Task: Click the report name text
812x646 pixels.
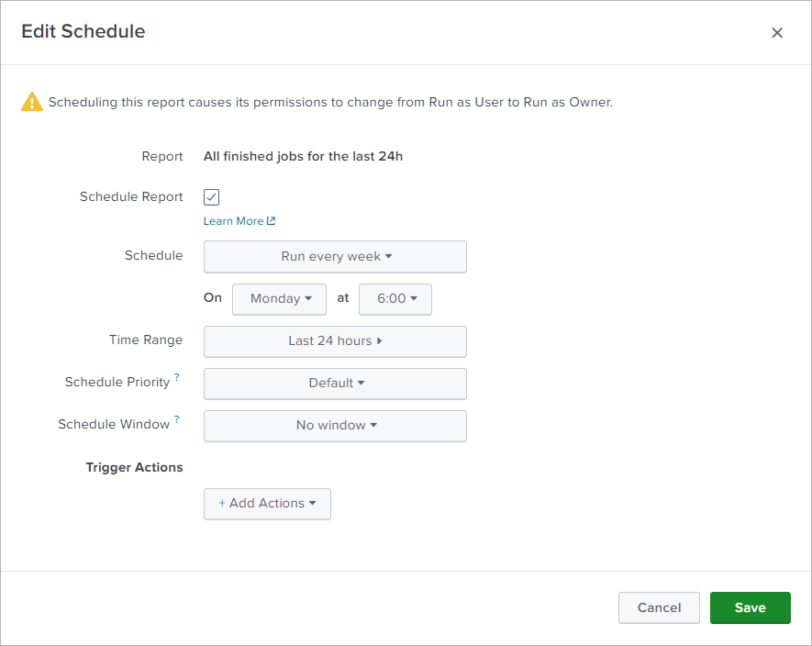Action: coord(303,156)
